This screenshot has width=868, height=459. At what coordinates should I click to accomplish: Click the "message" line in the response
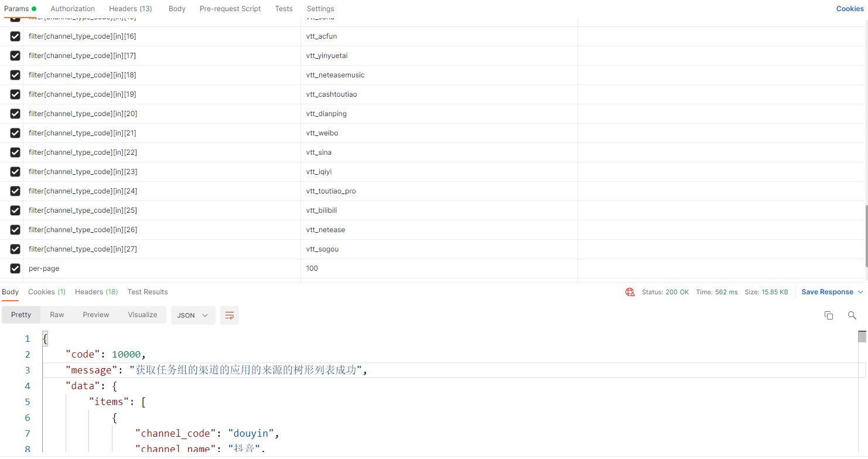tap(216, 370)
